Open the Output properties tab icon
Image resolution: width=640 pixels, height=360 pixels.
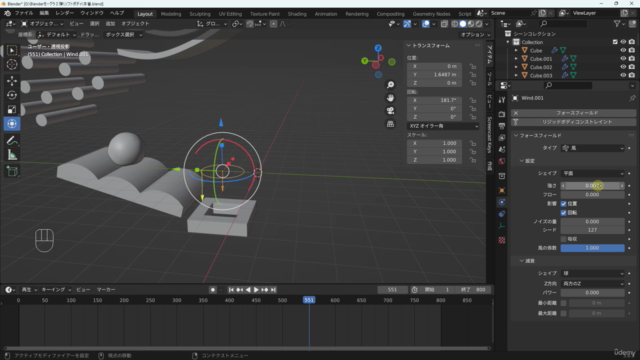point(502,126)
